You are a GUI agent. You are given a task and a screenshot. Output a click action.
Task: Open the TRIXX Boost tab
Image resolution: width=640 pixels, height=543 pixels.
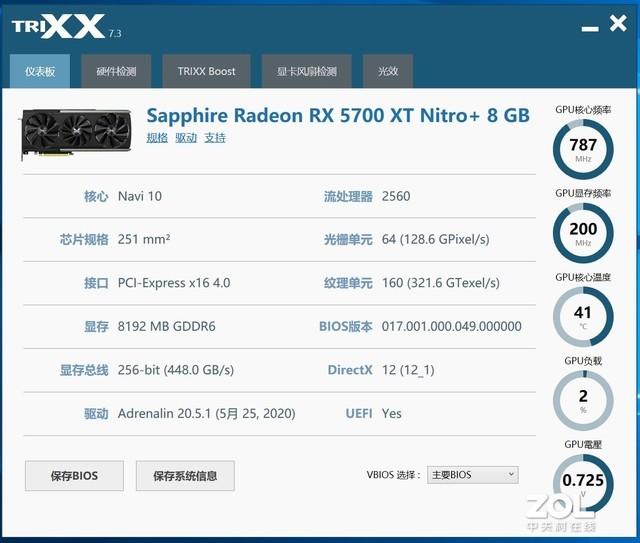click(x=207, y=71)
